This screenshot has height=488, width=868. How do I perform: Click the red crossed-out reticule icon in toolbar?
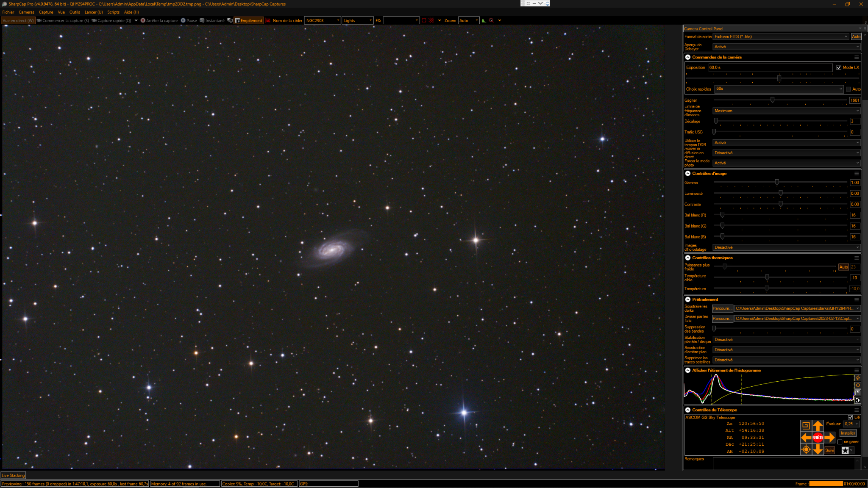(x=431, y=20)
